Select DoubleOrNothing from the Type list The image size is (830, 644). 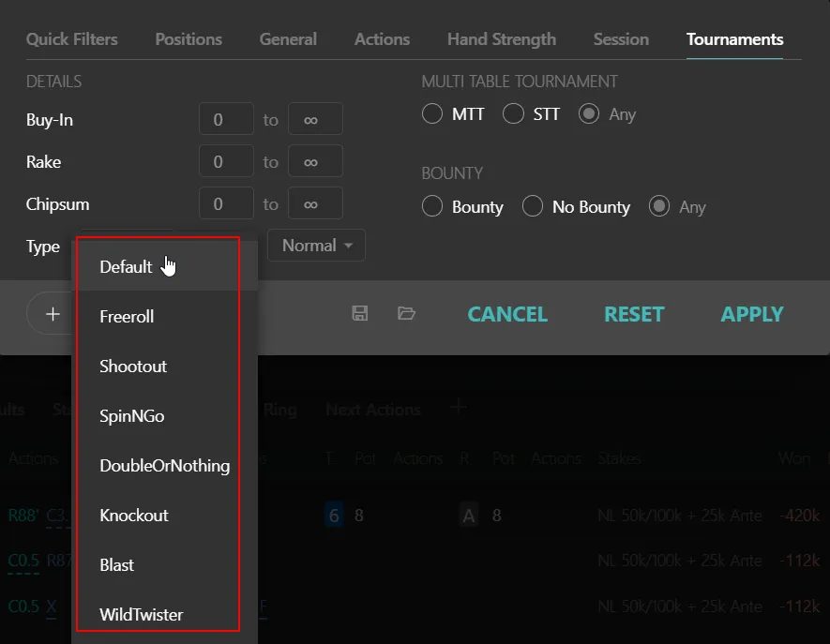tap(164, 466)
